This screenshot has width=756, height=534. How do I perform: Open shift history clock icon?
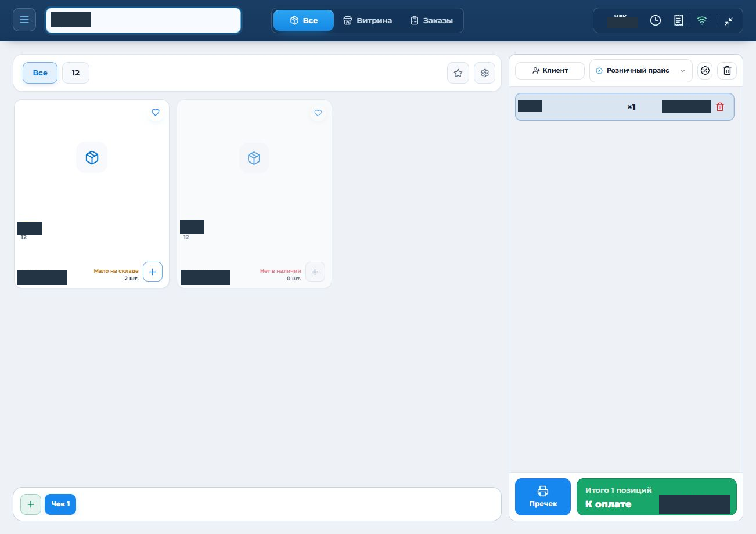(656, 20)
